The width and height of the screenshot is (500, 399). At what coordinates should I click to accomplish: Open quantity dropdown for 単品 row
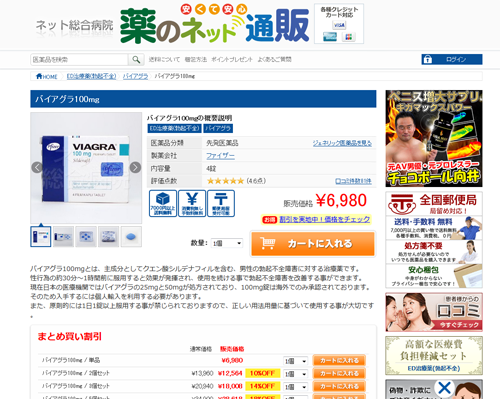click(x=295, y=361)
